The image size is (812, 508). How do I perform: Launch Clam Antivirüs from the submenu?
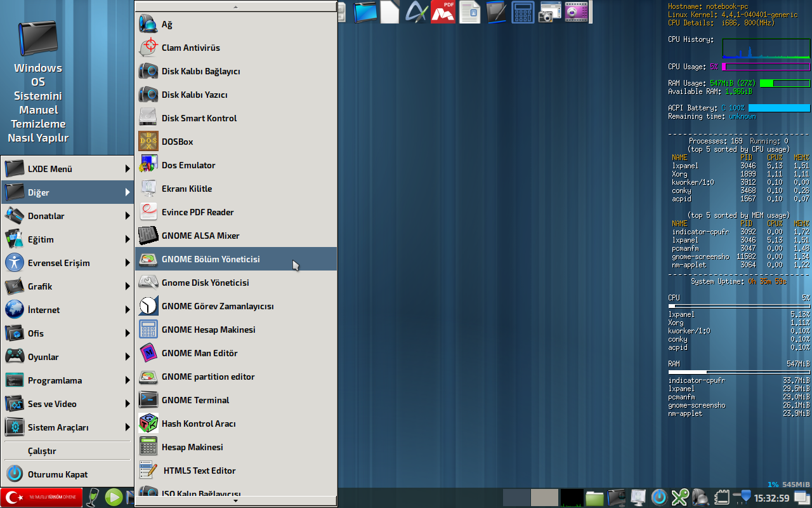236,48
